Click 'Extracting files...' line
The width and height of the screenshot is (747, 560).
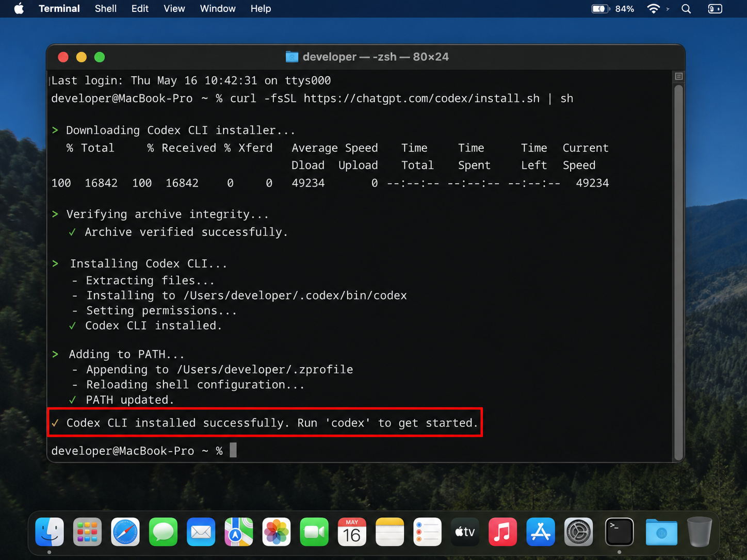pos(150,281)
